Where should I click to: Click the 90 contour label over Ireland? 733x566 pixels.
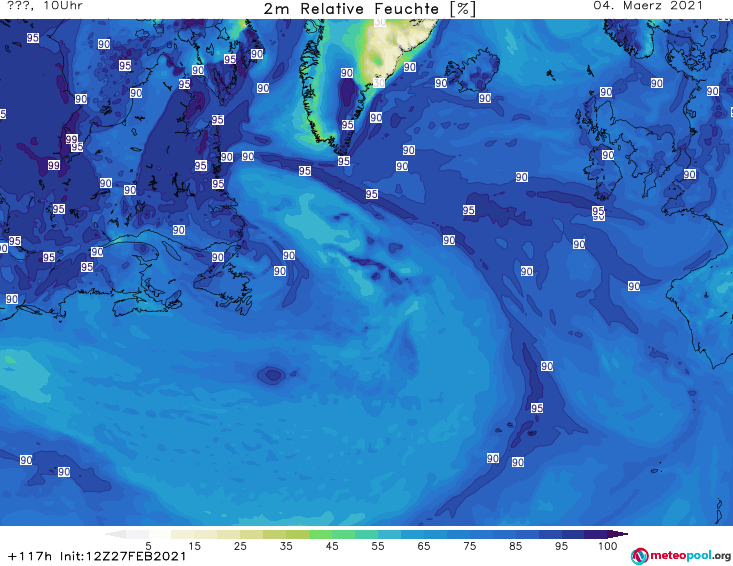[608, 155]
